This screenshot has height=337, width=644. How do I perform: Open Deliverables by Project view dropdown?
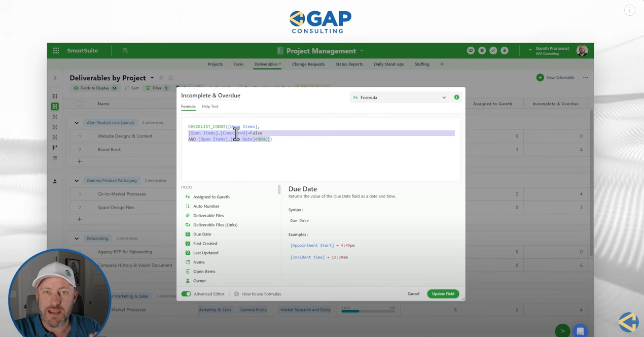(x=152, y=78)
